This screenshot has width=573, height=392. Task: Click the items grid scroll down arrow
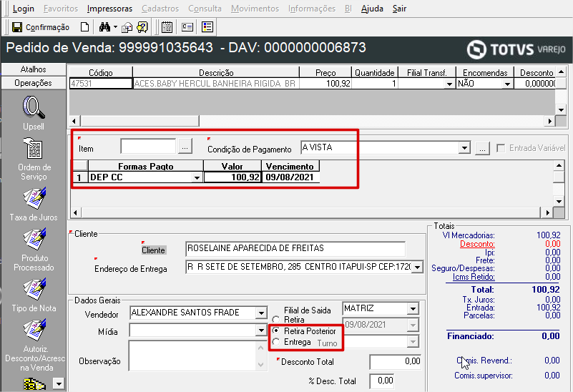tap(562, 109)
